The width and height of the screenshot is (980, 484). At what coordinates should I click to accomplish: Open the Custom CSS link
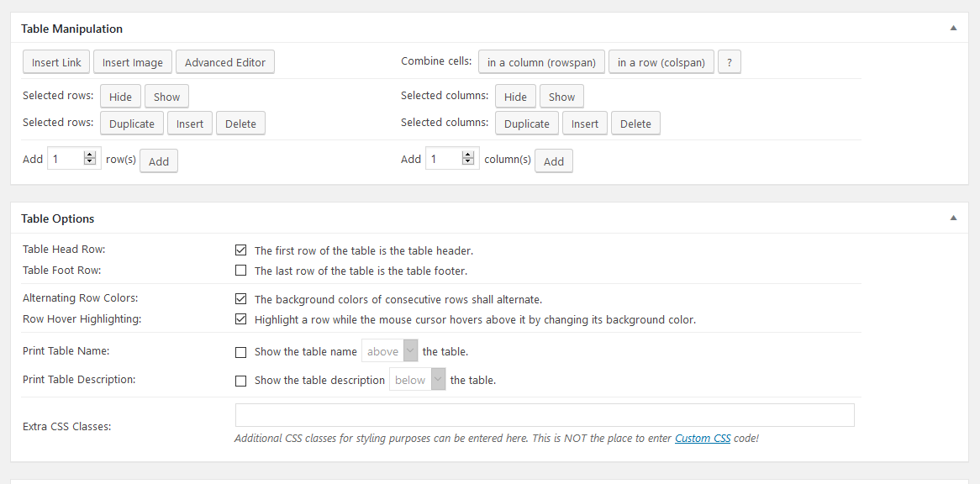tap(703, 438)
